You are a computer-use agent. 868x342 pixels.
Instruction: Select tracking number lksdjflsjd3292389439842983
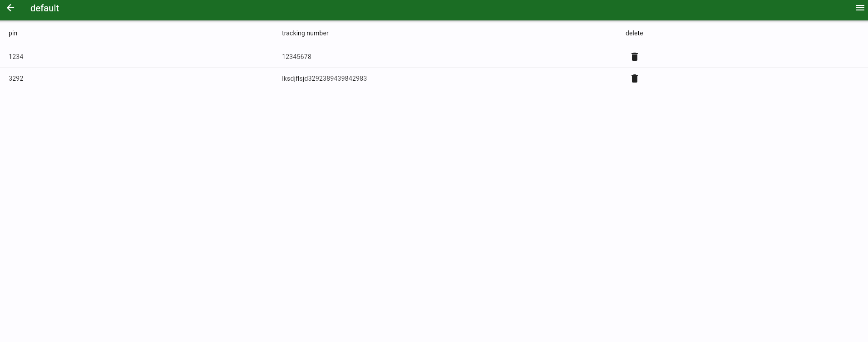pyautogui.click(x=324, y=78)
